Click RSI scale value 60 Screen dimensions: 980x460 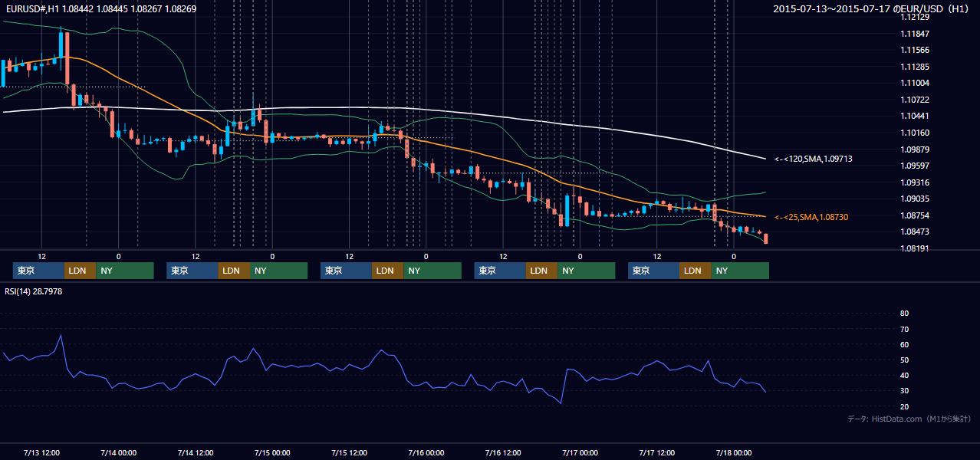pos(904,344)
